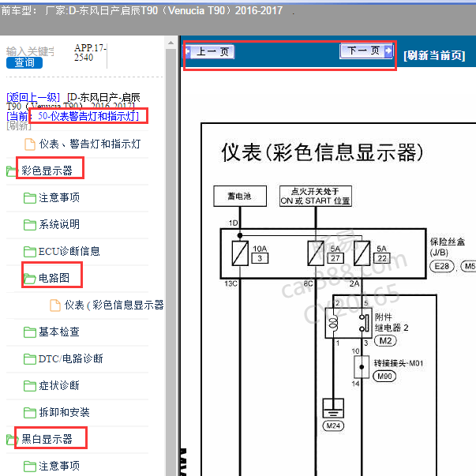476x476 pixels.
Task: Click the 50-仪表警告灯和指示灯 current link
Action: (88, 116)
